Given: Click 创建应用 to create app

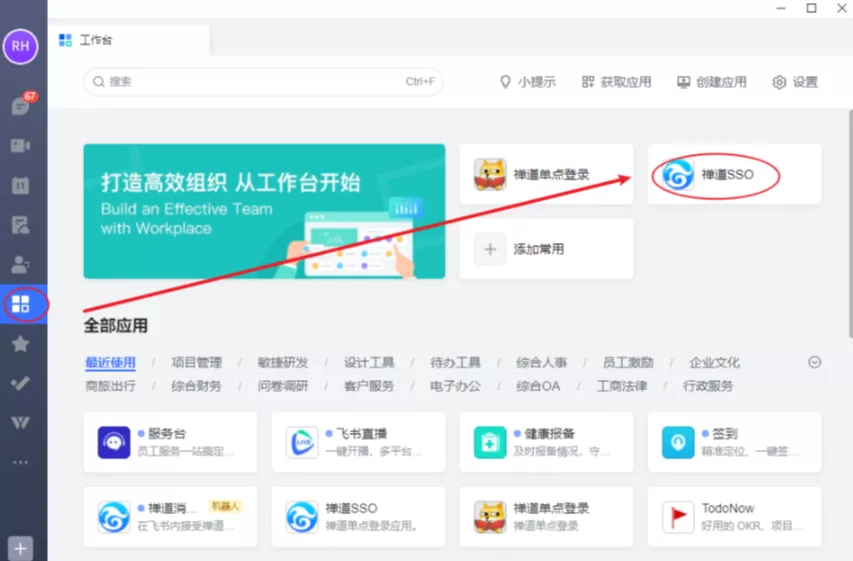Looking at the screenshot, I should [712, 82].
